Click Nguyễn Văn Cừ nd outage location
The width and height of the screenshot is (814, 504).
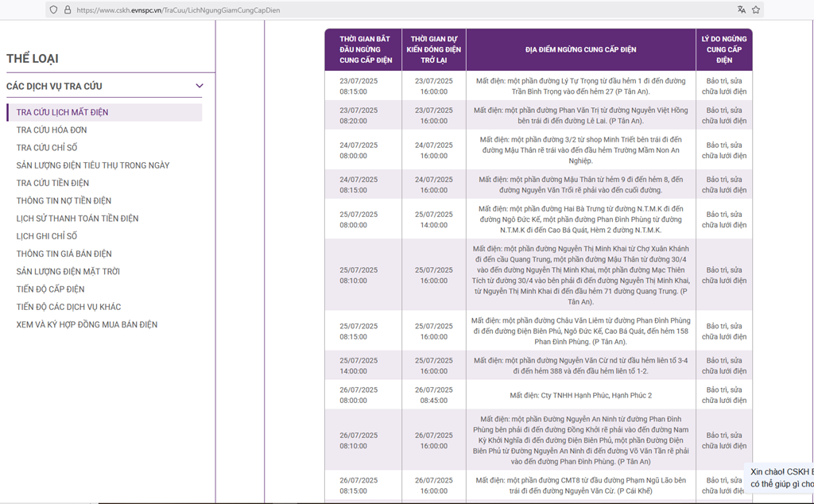[x=581, y=366]
